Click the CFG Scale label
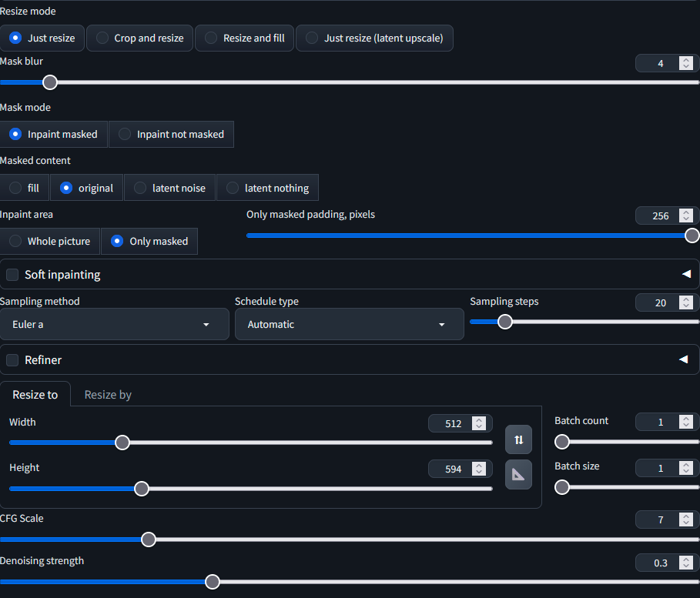The height and width of the screenshot is (598, 700). pyautogui.click(x=22, y=519)
